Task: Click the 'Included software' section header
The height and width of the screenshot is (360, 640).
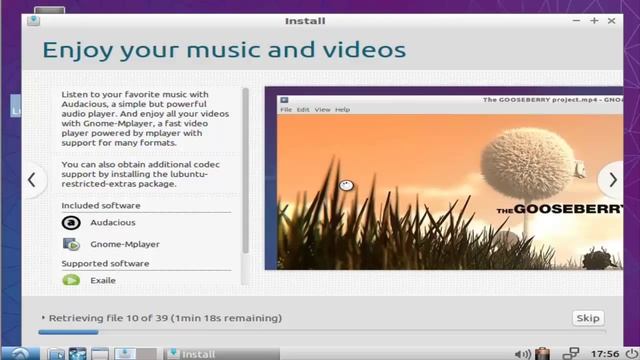Action: [101, 205]
